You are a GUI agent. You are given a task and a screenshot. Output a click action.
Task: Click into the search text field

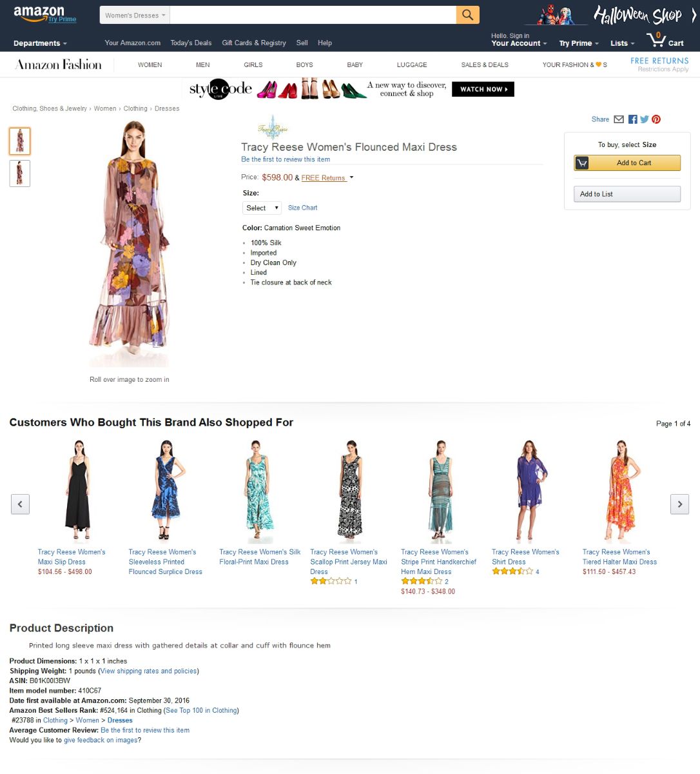pos(313,15)
